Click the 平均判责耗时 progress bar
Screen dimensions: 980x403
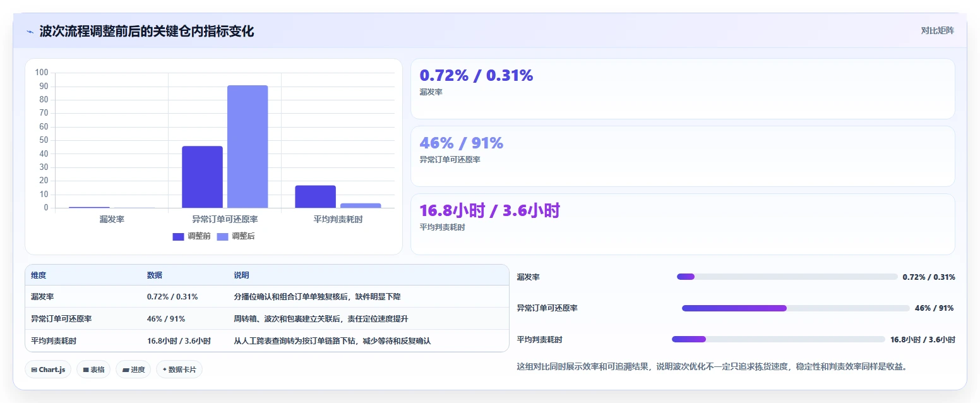tap(779, 339)
